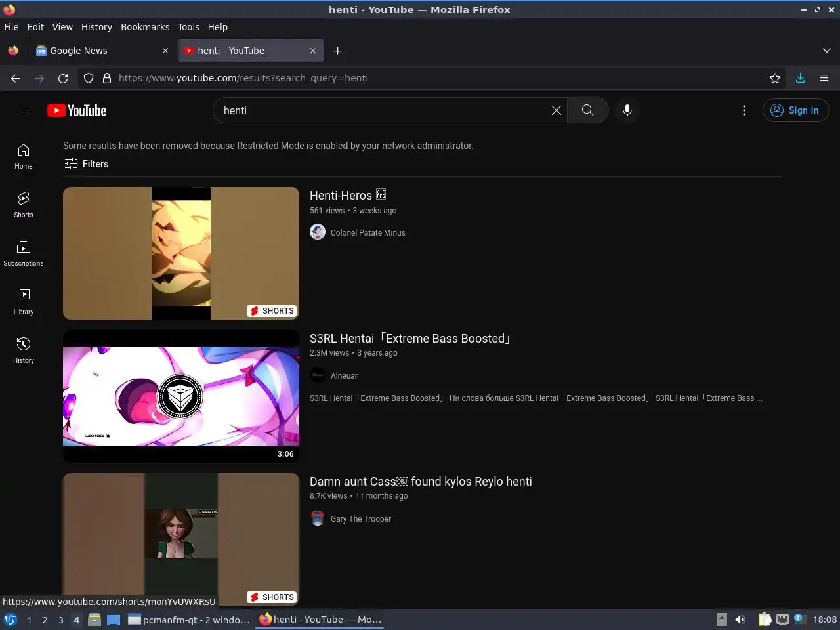Screen dimensions: 840x630
Task: Open the Henti-Heros video title
Action: click(348, 195)
